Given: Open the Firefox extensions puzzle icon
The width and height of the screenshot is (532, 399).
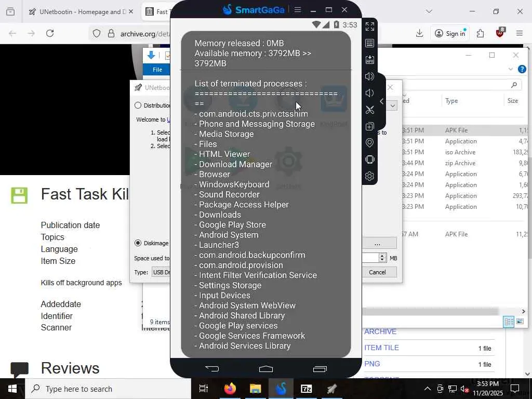Looking at the screenshot, I should coord(480,33).
